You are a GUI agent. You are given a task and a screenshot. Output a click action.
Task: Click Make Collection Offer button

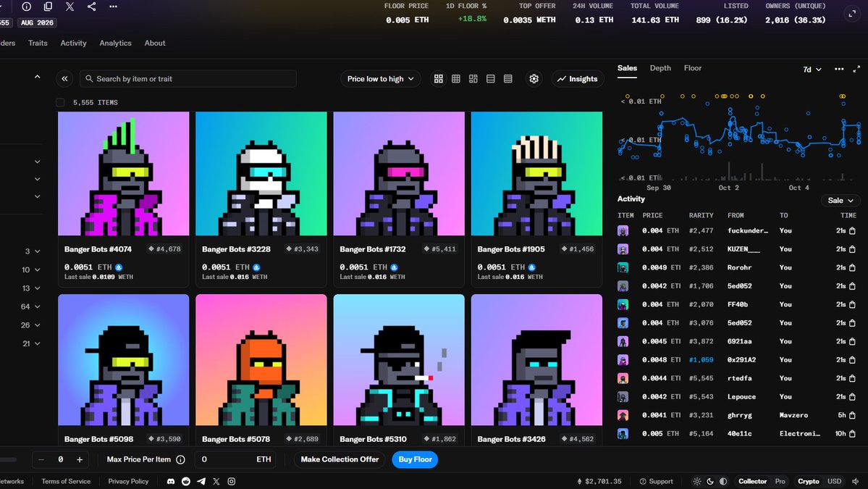pos(340,459)
